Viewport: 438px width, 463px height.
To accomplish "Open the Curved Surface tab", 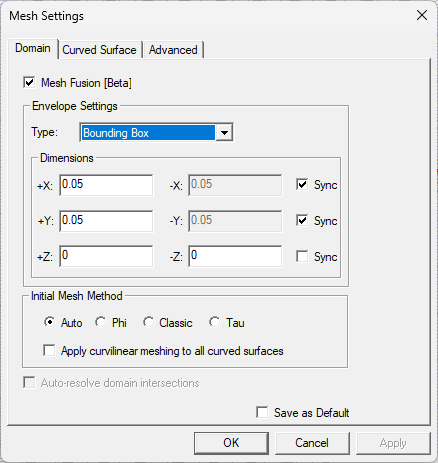I will point(99,50).
